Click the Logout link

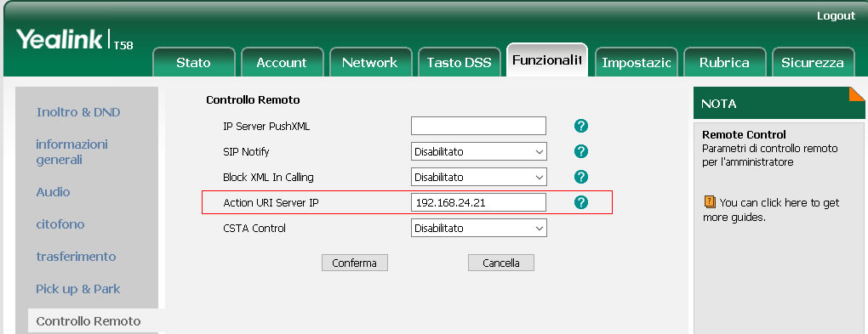[x=836, y=16]
